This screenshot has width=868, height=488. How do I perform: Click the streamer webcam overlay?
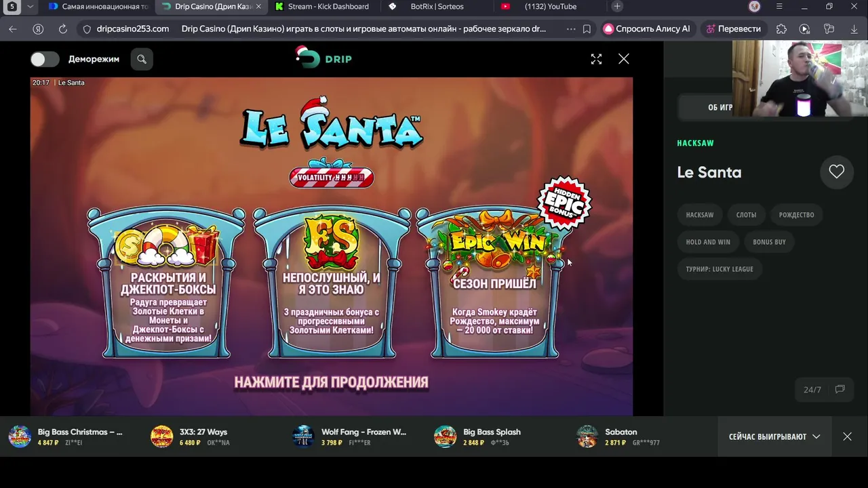(800, 79)
